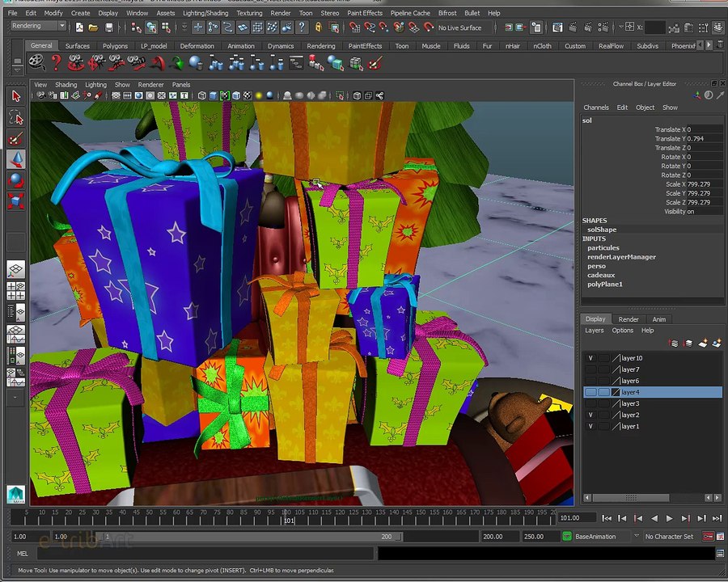Open the Pipeline Cache menu

pyautogui.click(x=410, y=13)
